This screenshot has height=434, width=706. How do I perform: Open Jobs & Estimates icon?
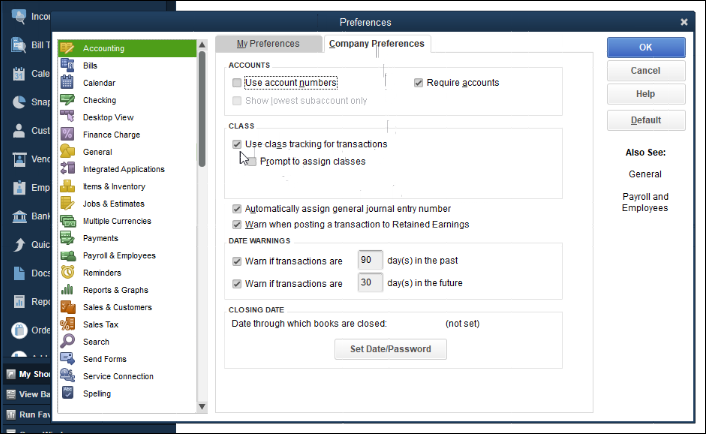68,203
